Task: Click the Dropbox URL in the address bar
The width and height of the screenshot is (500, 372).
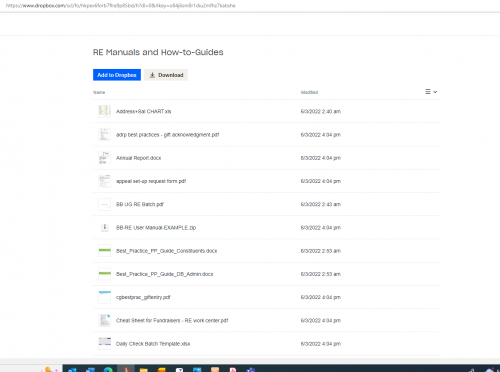Action: [x=121, y=6]
